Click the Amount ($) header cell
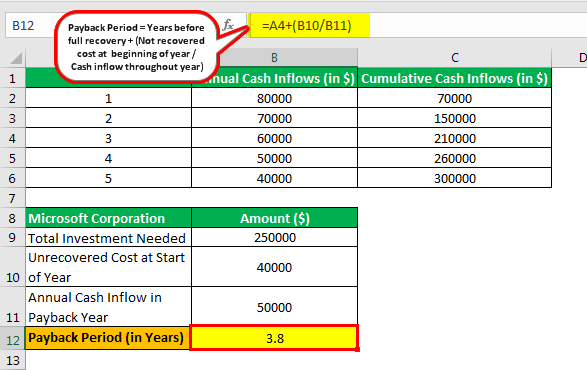587x370 pixels. (274, 218)
